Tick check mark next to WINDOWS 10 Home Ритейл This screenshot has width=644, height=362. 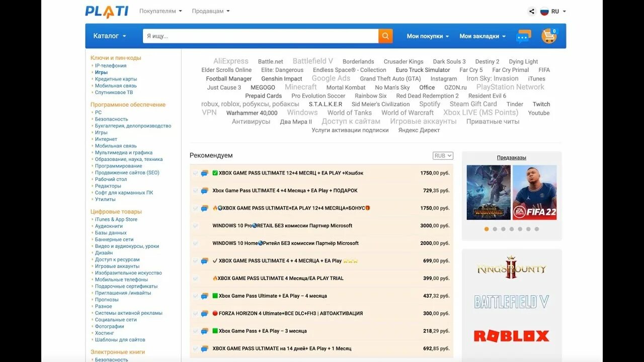point(195,243)
